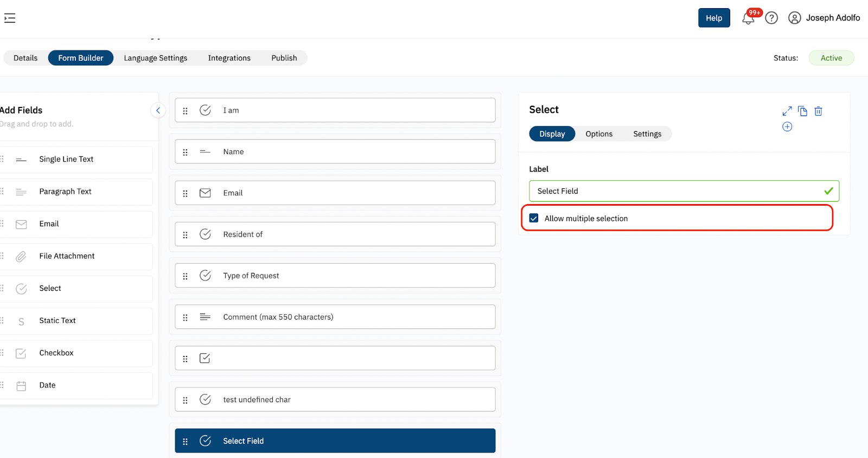The height and width of the screenshot is (458, 868).
Task: Click drag handle of Type of Request
Action: click(185, 276)
